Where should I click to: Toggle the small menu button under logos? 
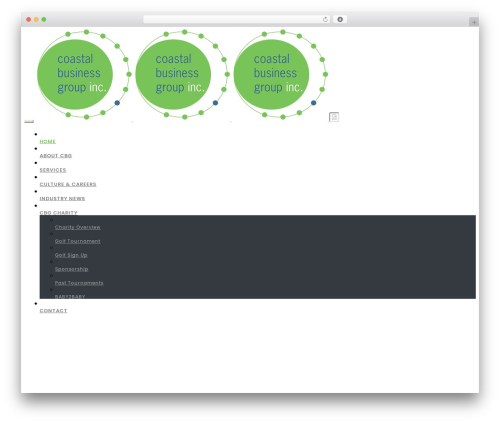[x=29, y=121]
